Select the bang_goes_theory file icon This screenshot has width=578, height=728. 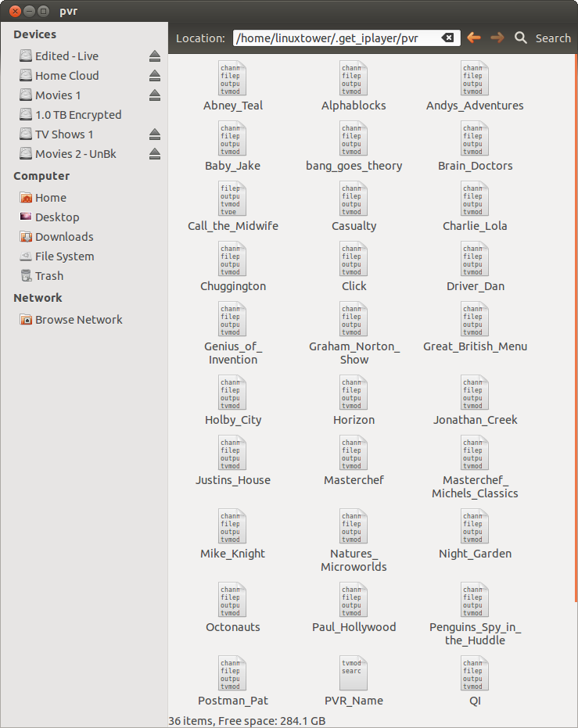click(x=354, y=138)
